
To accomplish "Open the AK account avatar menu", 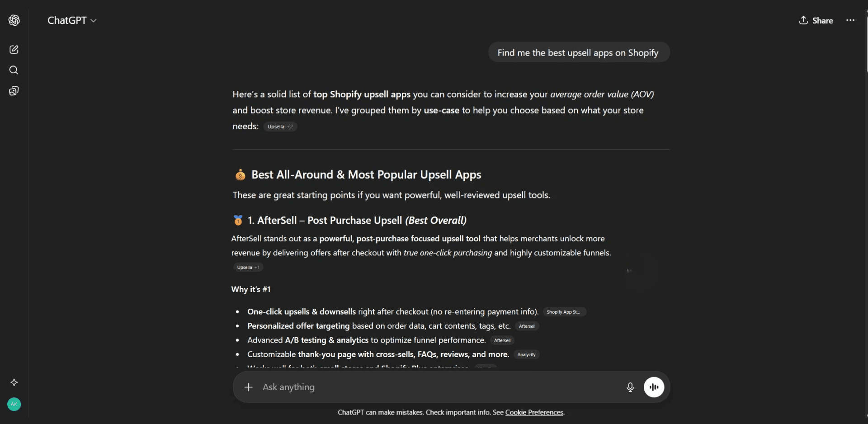I will click(x=13, y=404).
